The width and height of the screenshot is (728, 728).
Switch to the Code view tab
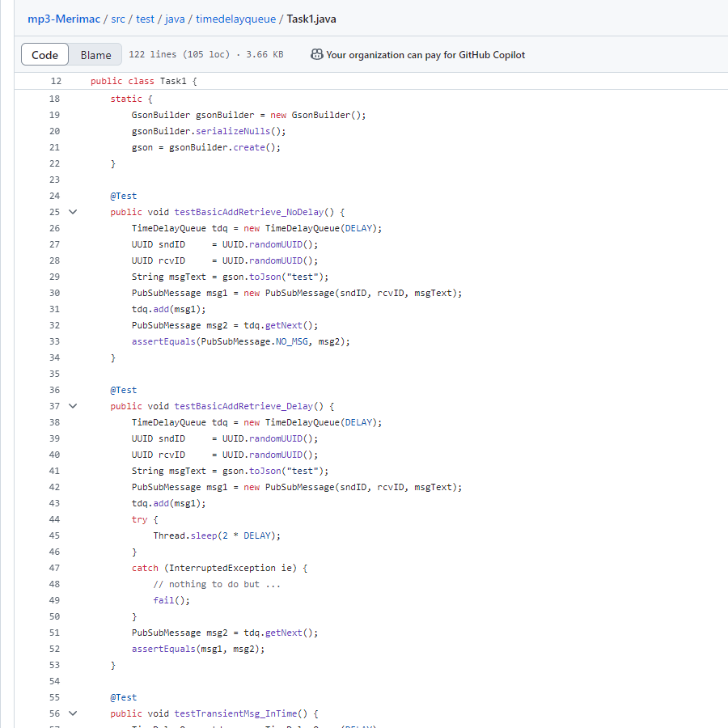click(44, 55)
